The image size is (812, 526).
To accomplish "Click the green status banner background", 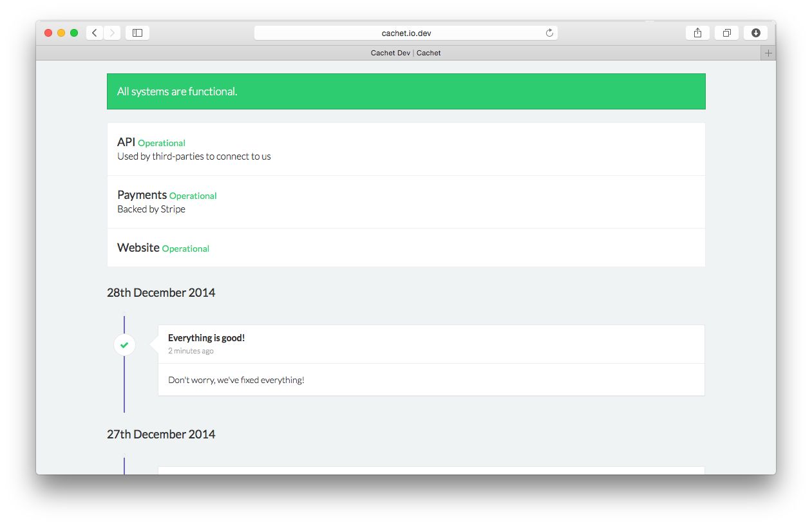I will pyautogui.click(x=451, y=91).
